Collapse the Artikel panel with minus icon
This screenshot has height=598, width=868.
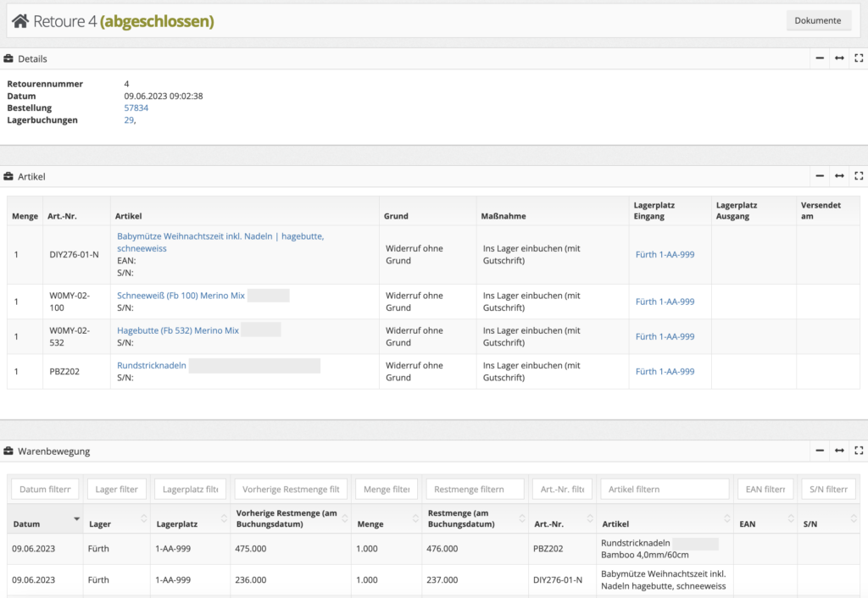(x=820, y=176)
